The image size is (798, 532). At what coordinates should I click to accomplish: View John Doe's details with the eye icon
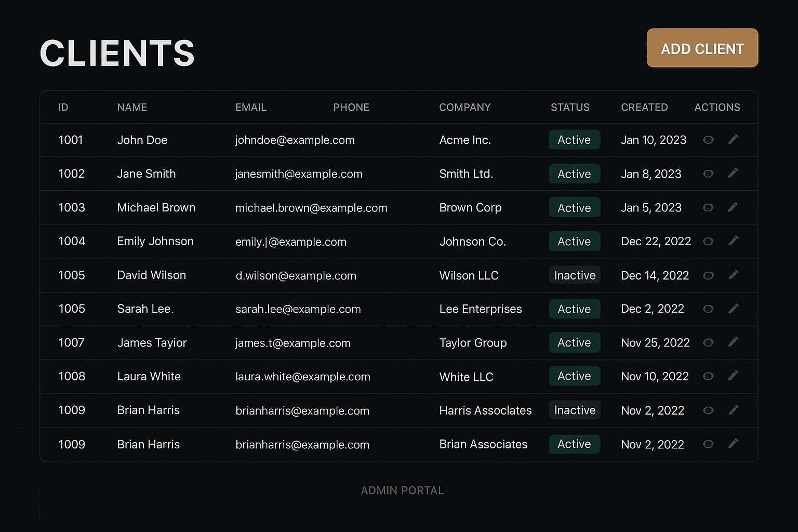click(x=708, y=139)
